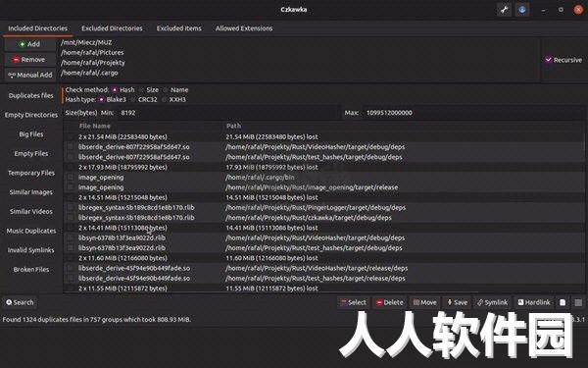The width and height of the screenshot is (588, 368).
Task: Open the Excluded Items tab
Action: pos(179,28)
